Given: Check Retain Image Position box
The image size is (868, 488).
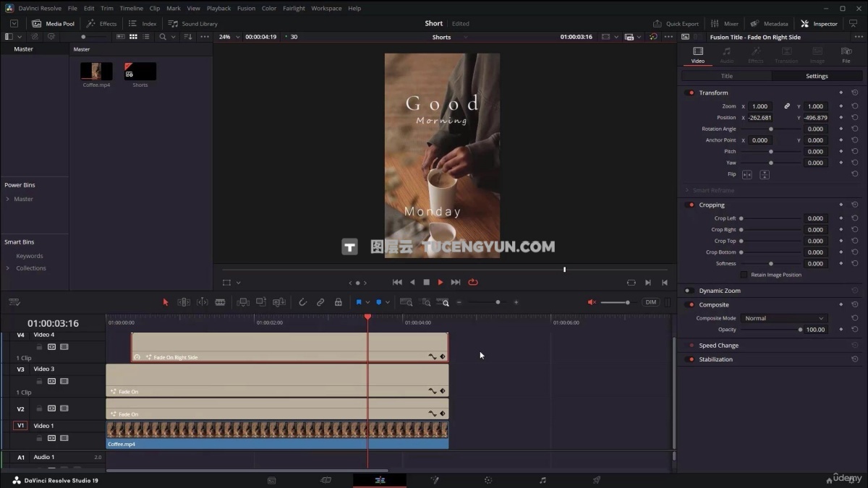Looking at the screenshot, I should pos(744,275).
